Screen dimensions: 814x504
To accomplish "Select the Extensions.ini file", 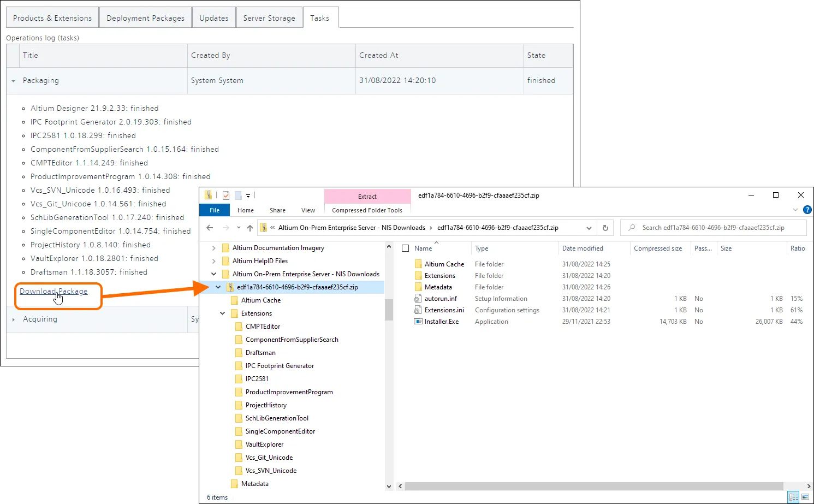I will pyautogui.click(x=444, y=310).
